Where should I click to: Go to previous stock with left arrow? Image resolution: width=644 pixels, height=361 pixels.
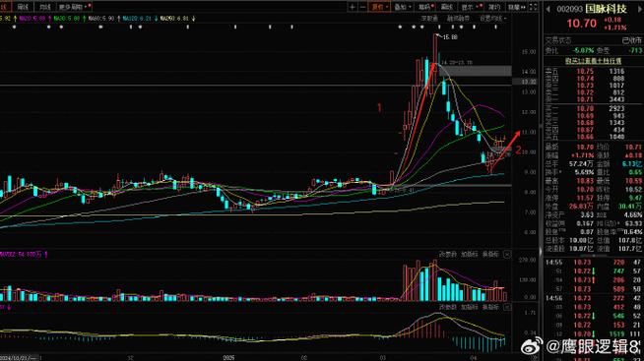[547, 9]
